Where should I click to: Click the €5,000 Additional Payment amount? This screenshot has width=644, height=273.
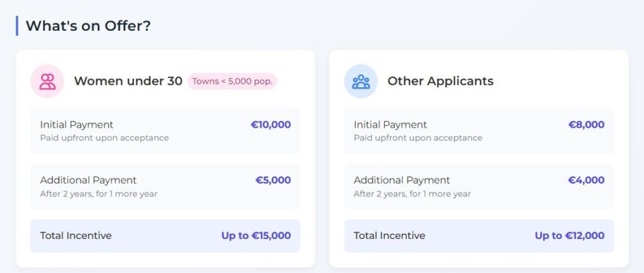coord(273,181)
